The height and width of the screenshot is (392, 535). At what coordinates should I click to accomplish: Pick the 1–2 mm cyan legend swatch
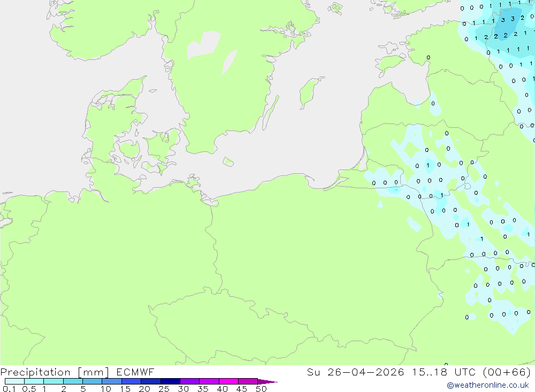point(53,381)
